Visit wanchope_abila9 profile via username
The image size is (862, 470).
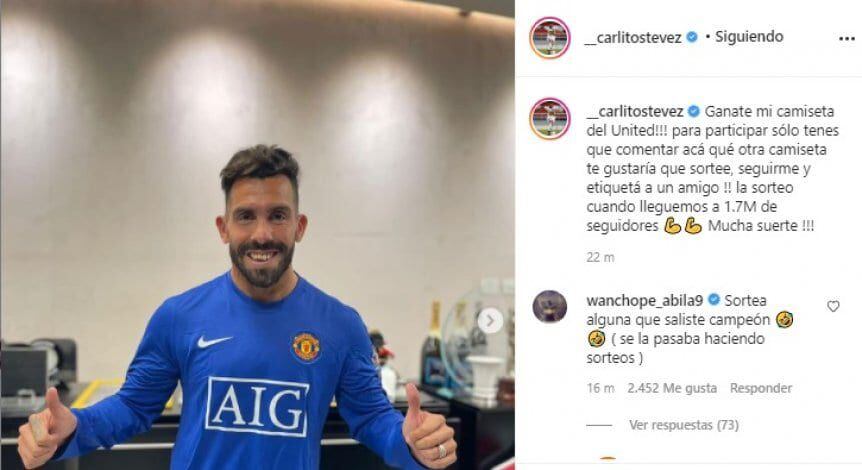pyautogui.click(x=645, y=301)
